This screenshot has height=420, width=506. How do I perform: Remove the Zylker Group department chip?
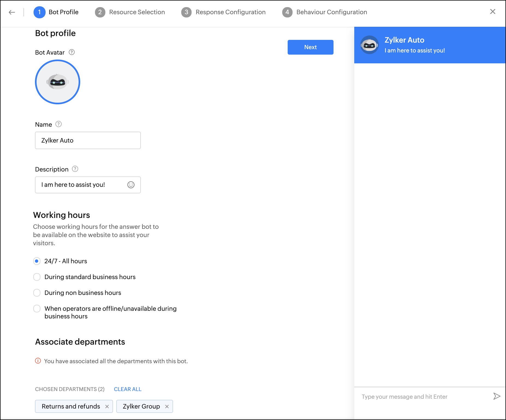[167, 407]
